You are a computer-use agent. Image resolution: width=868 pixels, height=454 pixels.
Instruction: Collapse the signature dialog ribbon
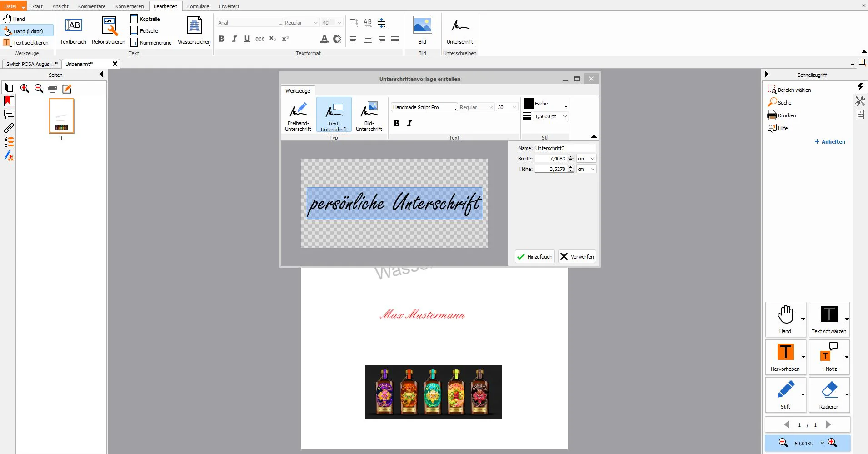point(594,136)
